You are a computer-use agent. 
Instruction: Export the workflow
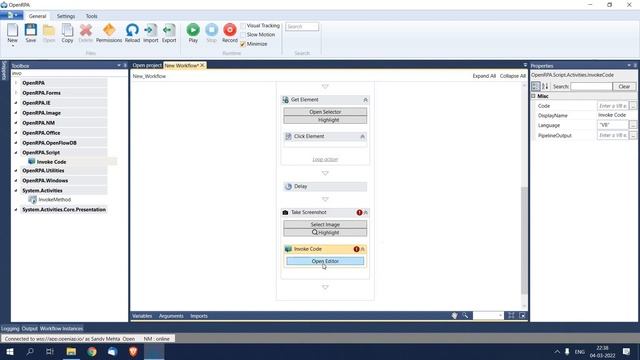(169, 33)
